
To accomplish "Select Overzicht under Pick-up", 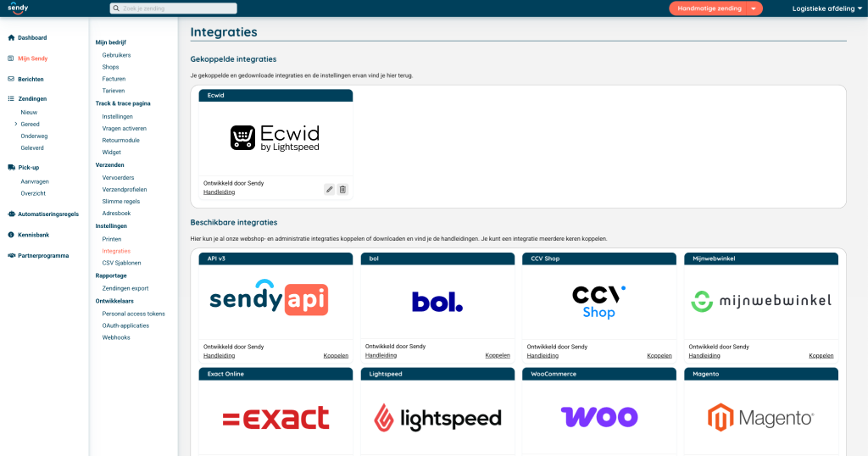I will point(33,193).
